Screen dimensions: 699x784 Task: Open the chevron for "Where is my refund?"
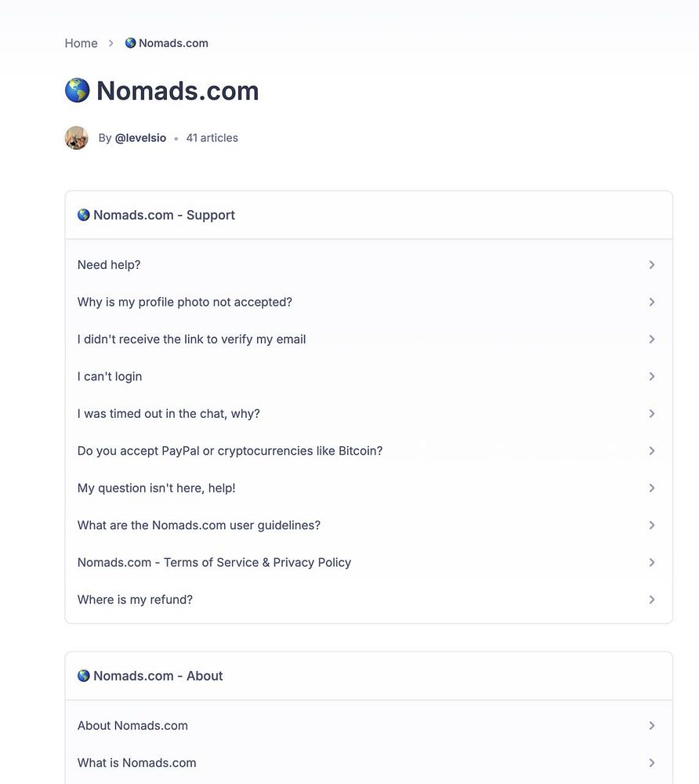pos(651,600)
